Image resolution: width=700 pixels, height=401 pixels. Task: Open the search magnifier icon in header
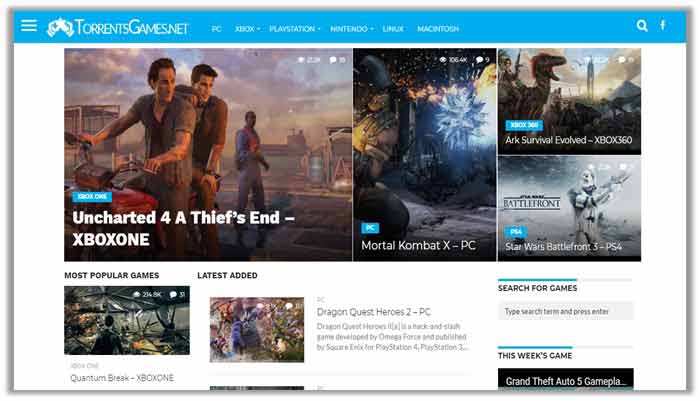pyautogui.click(x=642, y=26)
